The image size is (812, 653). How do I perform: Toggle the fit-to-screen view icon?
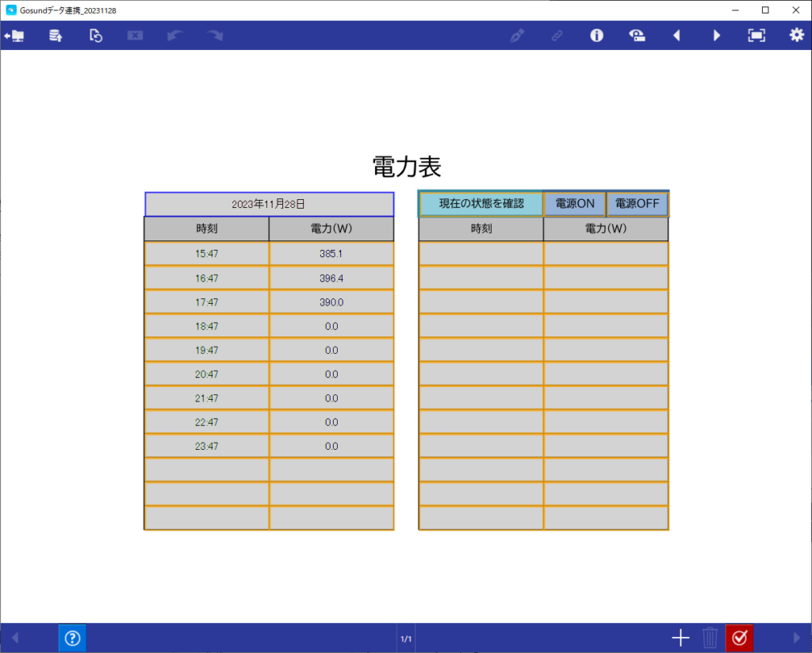coord(756,36)
